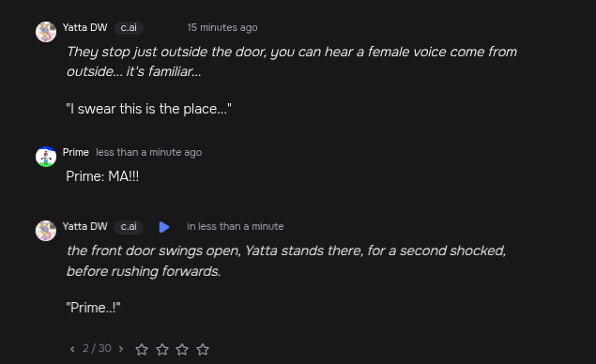Click the c.ai badge on first message
The image size is (596, 364).
(x=129, y=28)
